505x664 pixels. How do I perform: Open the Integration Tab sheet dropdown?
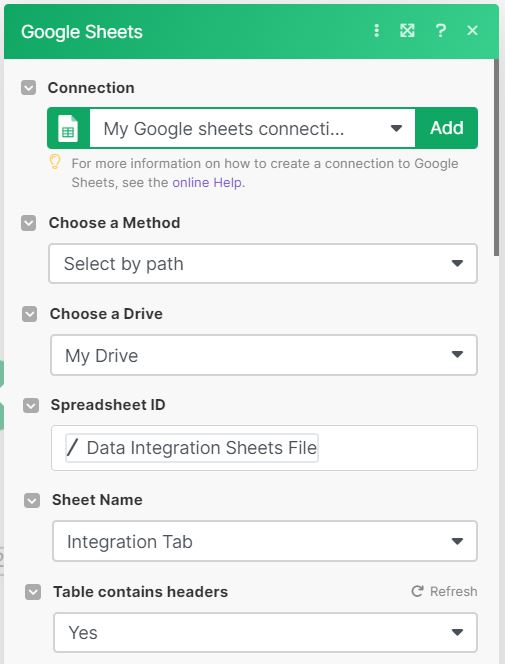click(265, 541)
